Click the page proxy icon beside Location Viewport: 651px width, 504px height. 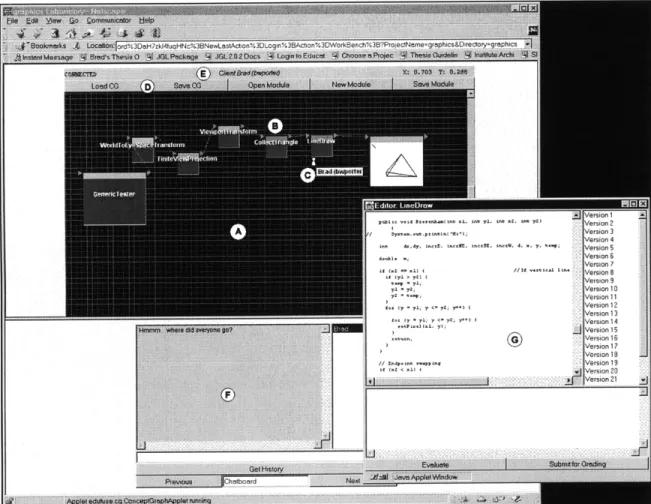(77, 46)
